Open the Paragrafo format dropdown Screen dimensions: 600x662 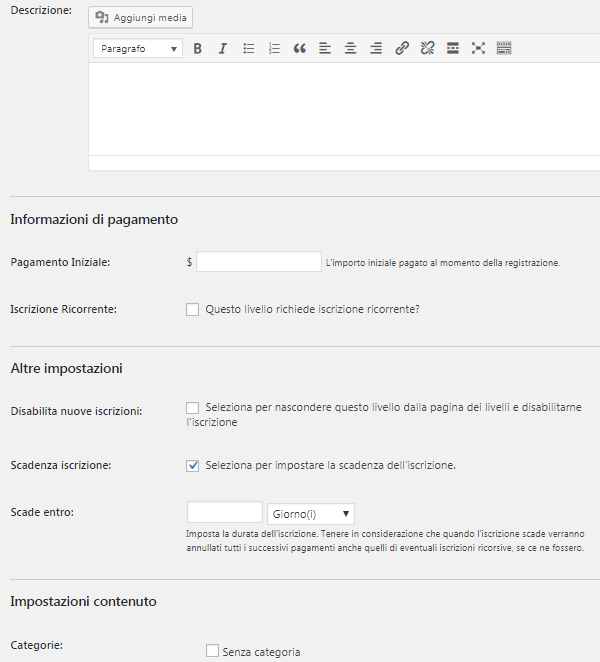pyautogui.click(x=138, y=48)
